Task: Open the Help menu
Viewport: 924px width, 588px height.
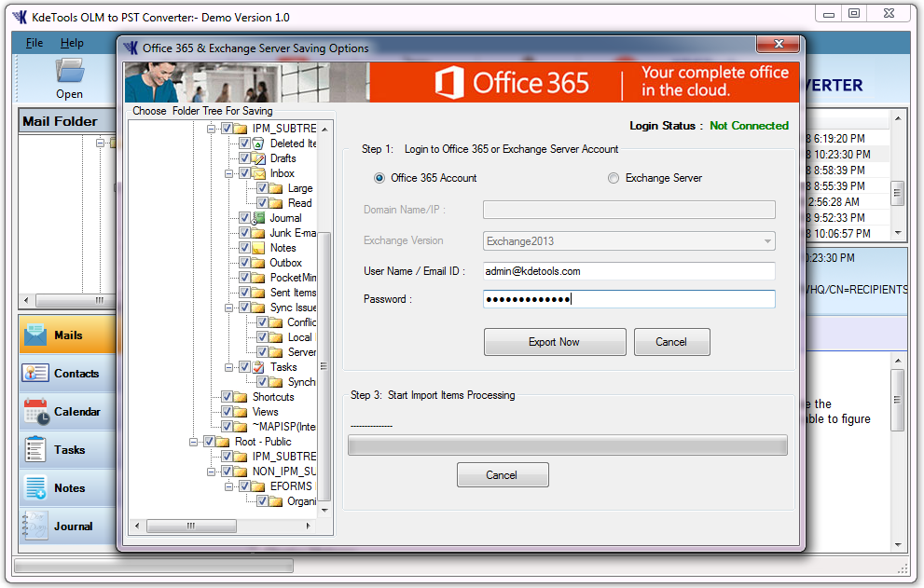Action: click(x=72, y=43)
